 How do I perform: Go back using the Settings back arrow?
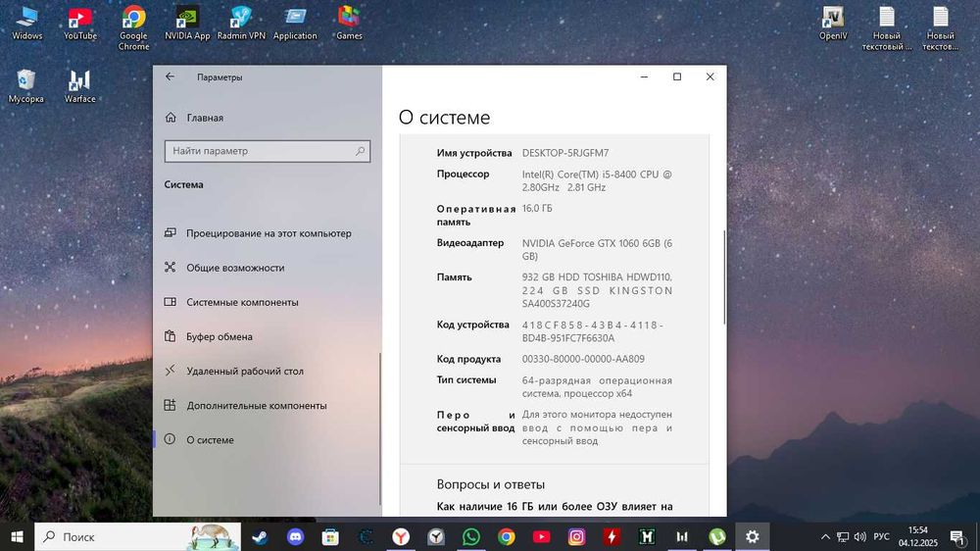coord(170,76)
